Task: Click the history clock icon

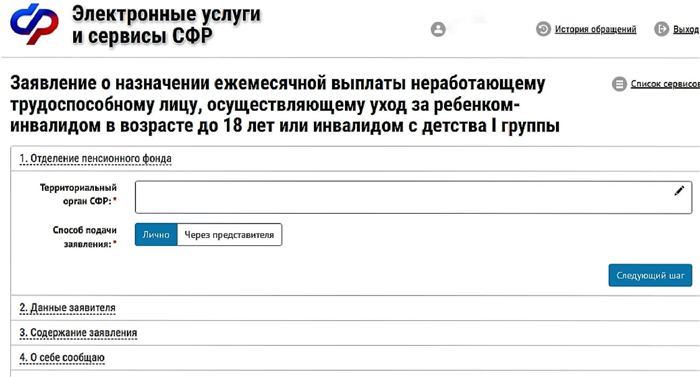Action: (x=543, y=29)
